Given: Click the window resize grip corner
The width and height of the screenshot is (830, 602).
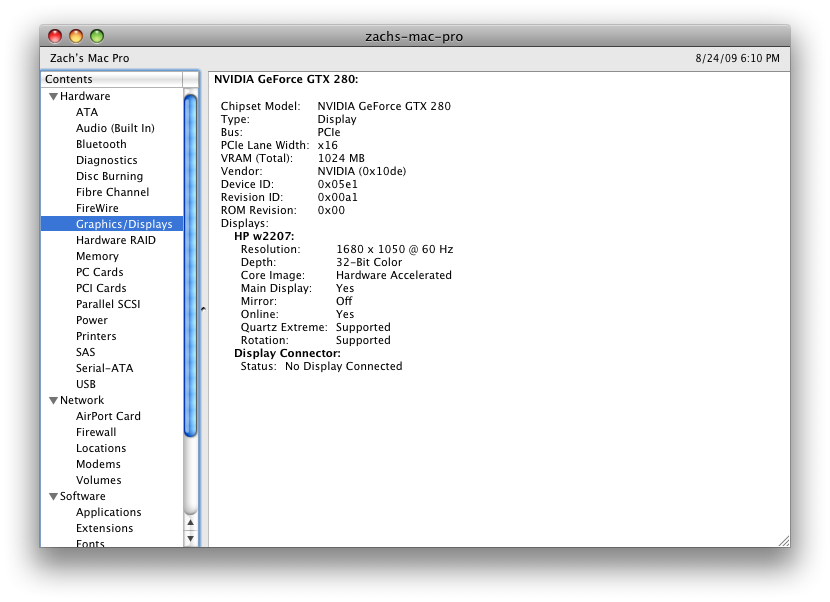Looking at the screenshot, I should (x=783, y=540).
